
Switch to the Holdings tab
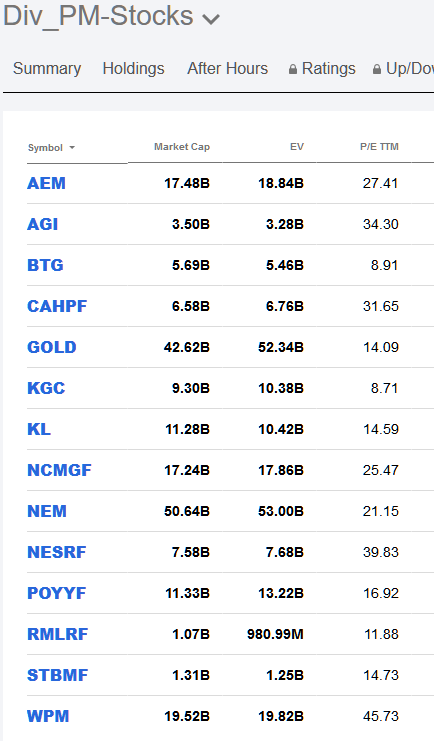133,69
